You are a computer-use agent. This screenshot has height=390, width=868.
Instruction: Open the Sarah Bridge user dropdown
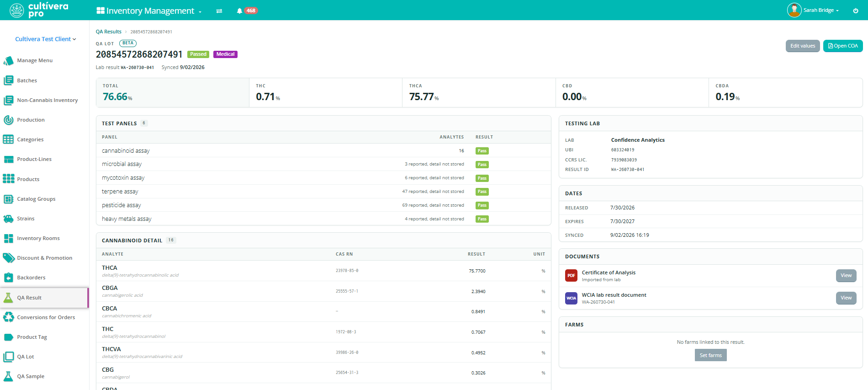(813, 10)
